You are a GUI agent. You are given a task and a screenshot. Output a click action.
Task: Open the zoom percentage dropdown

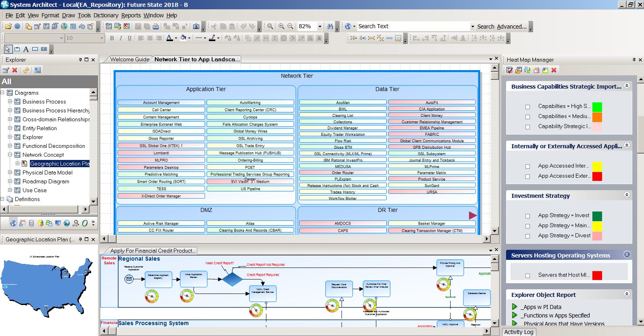click(320, 27)
